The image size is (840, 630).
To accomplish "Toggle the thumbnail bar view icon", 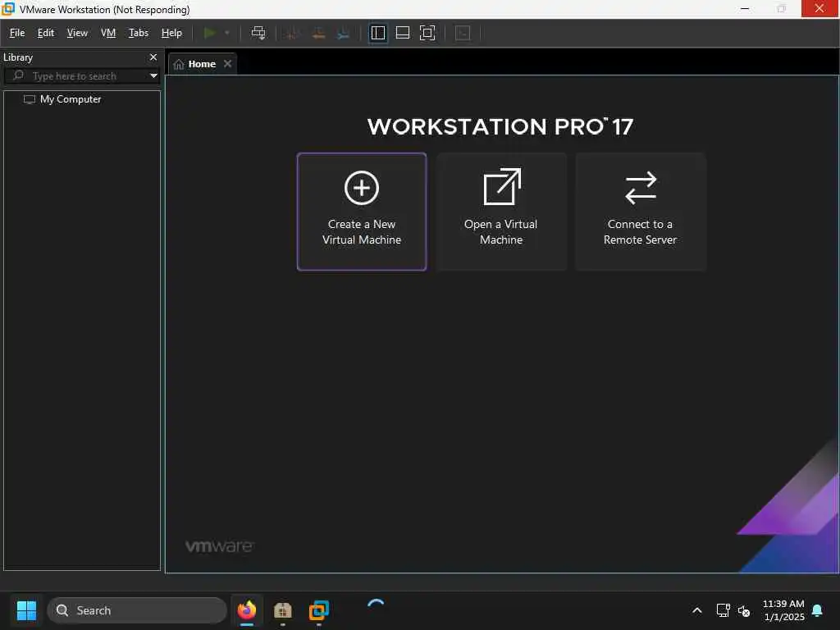I will point(402,33).
